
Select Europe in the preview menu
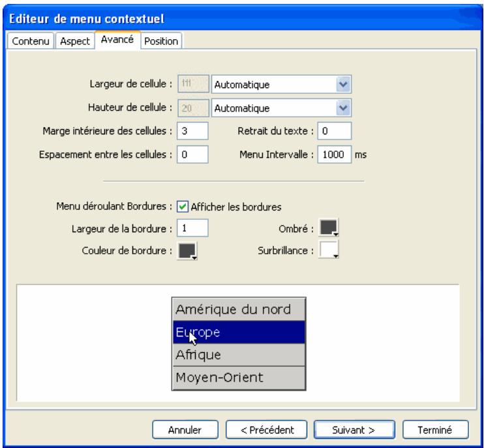pyautogui.click(x=239, y=333)
